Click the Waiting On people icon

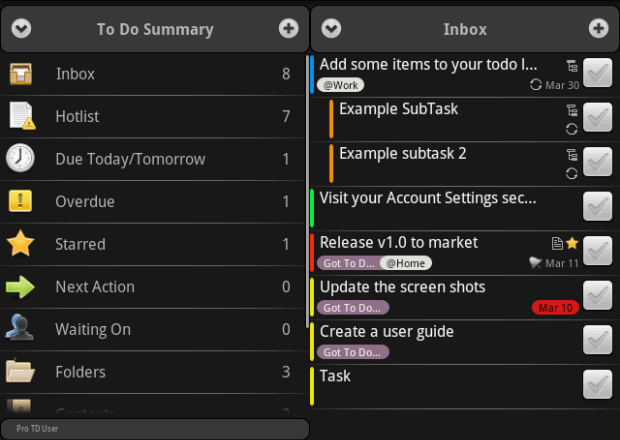(x=19, y=328)
